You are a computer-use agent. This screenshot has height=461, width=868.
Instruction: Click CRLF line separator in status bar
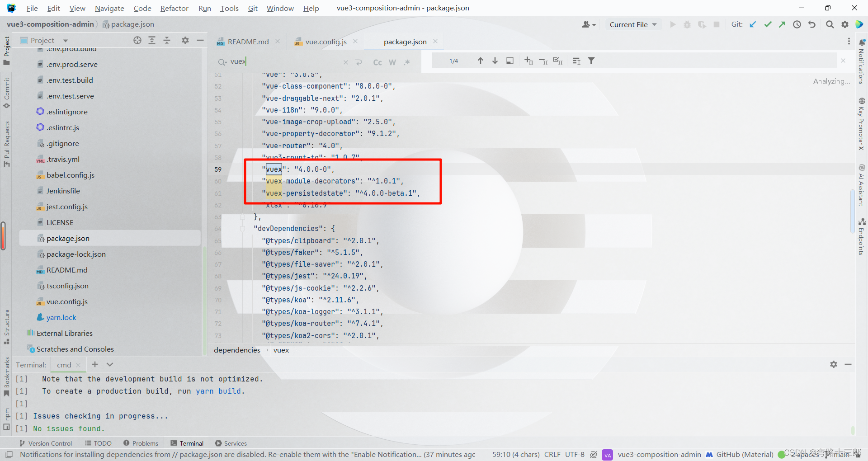pyautogui.click(x=552, y=454)
